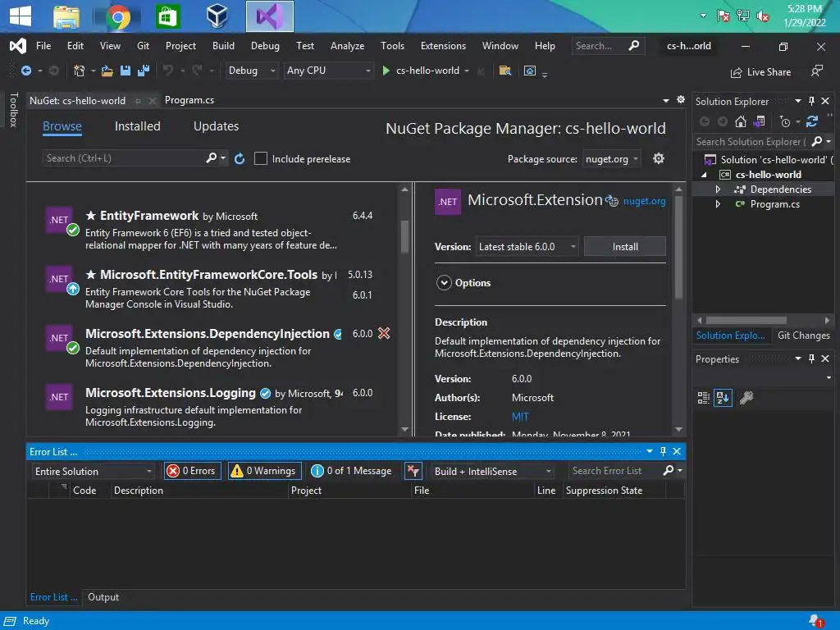Image resolution: width=840 pixels, height=630 pixels.
Task: Open the File menu
Action: click(43, 46)
